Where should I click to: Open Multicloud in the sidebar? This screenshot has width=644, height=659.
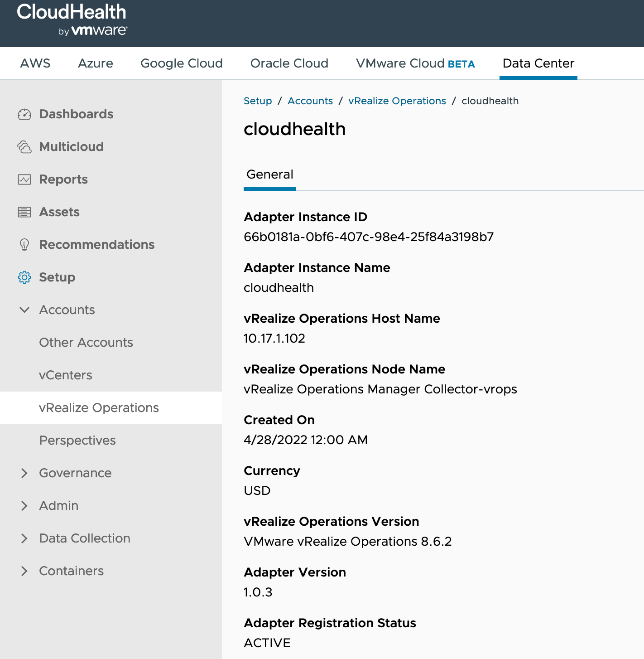pyautogui.click(x=72, y=147)
